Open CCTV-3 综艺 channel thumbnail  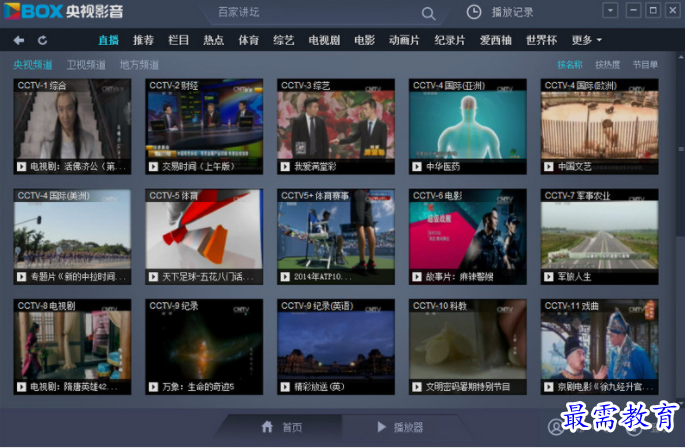pos(336,126)
